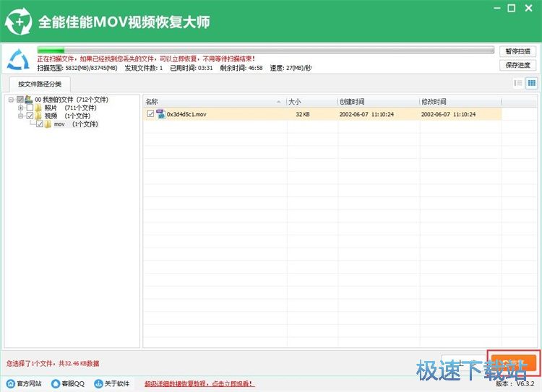The width and height of the screenshot is (542, 392).
Task: Click the 剩余时间 46:58 text
Action: coord(241,68)
